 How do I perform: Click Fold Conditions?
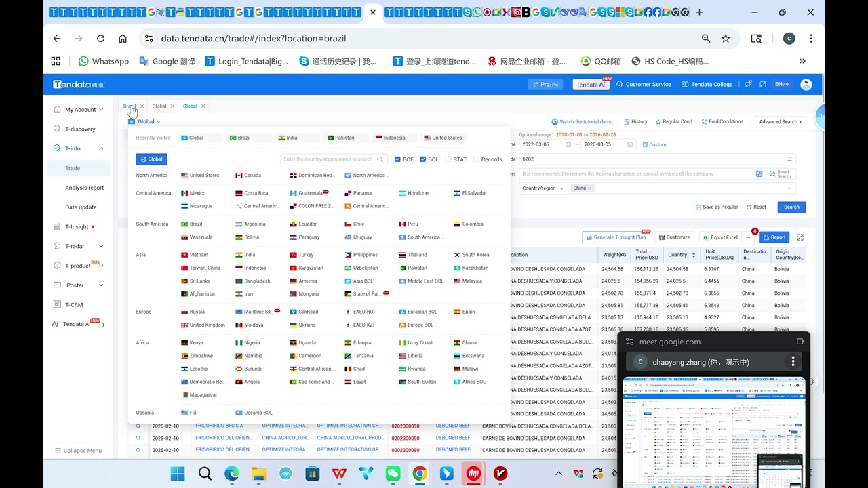(x=722, y=122)
